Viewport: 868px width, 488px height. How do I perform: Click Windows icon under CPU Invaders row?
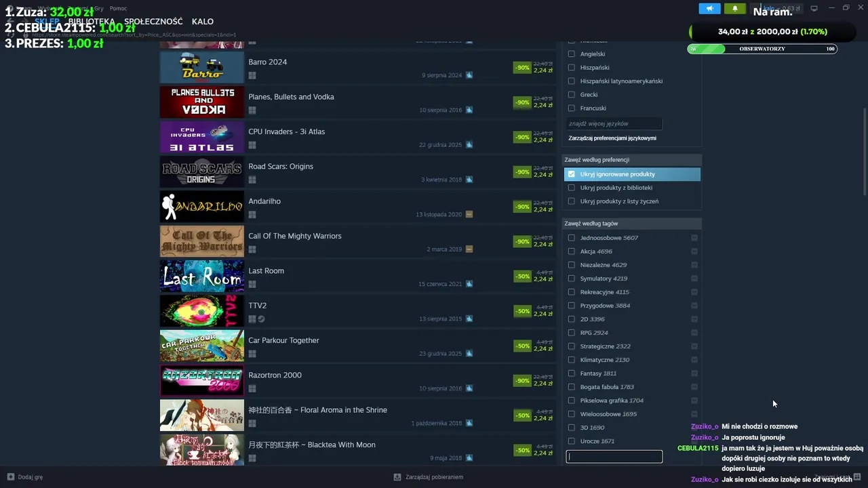tap(252, 145)
